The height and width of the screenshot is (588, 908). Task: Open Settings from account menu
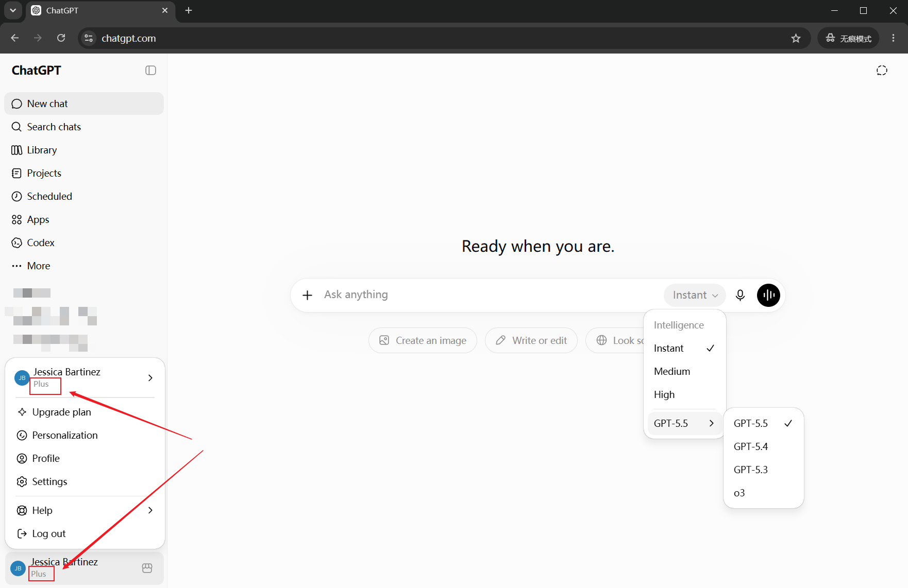tap(85, 482)
